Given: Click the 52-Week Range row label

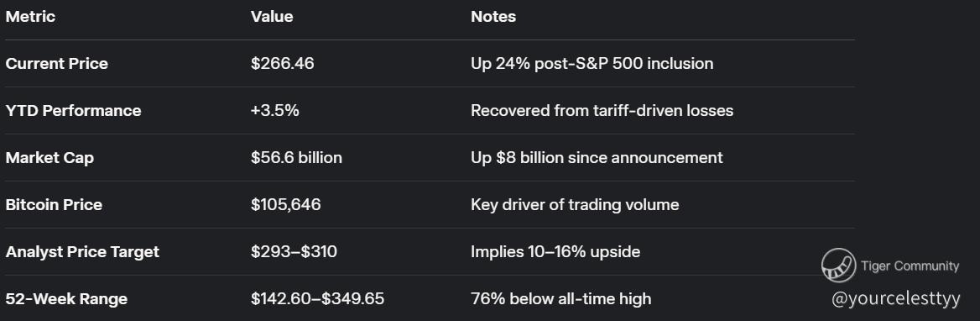Looking at the screenshot, I should pos(66,299).
